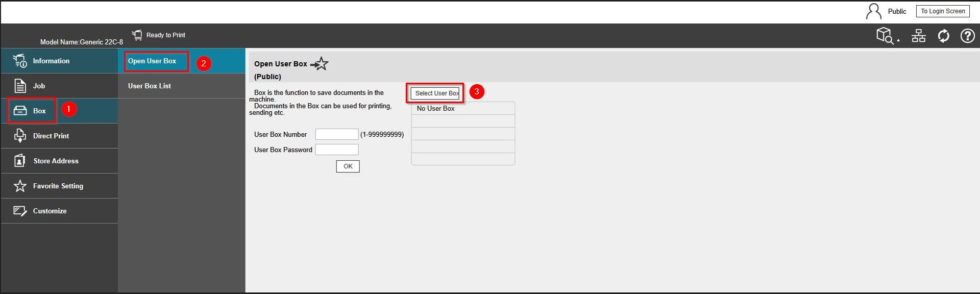Image resolution: width=980 pixels, height=294 pixels.
Task: Select the Open User Box tab
Action: click(x=152, y=61)
